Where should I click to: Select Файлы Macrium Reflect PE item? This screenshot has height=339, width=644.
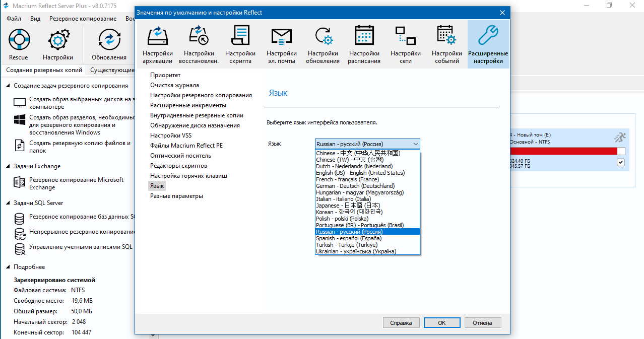[186, 146]
